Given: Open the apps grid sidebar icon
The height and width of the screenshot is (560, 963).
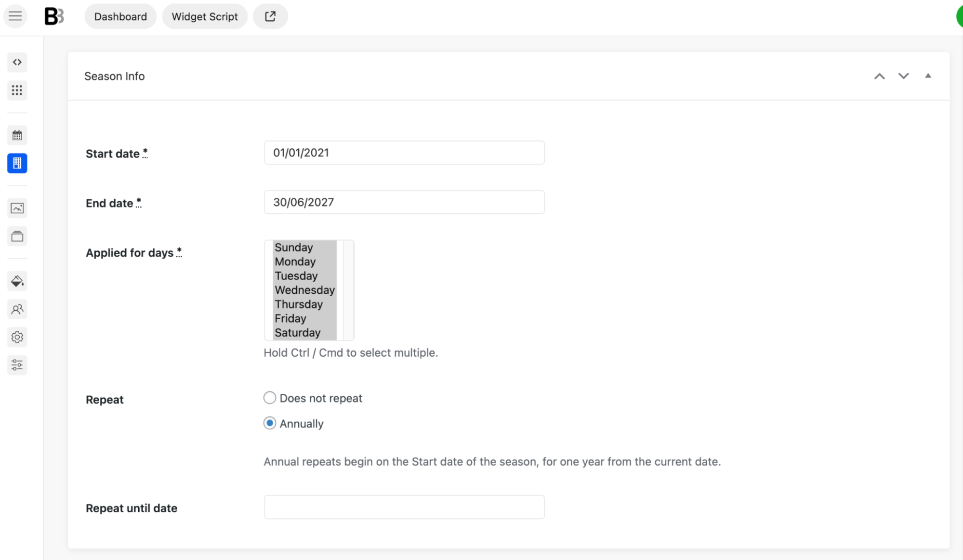Looking at the screenshot, I should [x=17, y=90].
